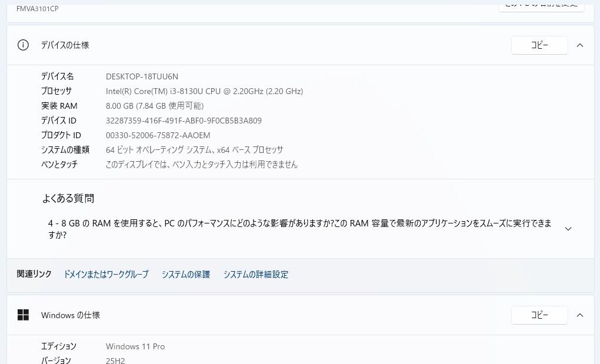The image size is (600, 364).
Task: Select device ID 32287359-416F-491F-ABF0-9F0CB5B3A809
Action: click(x=184, y=121)
